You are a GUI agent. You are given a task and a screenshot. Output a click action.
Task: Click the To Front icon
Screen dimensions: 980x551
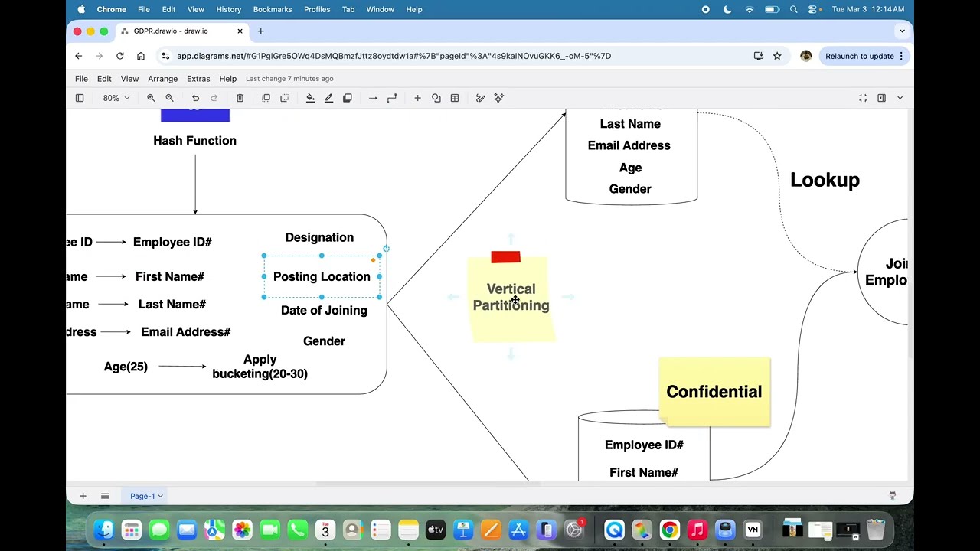tap(266, 98)
